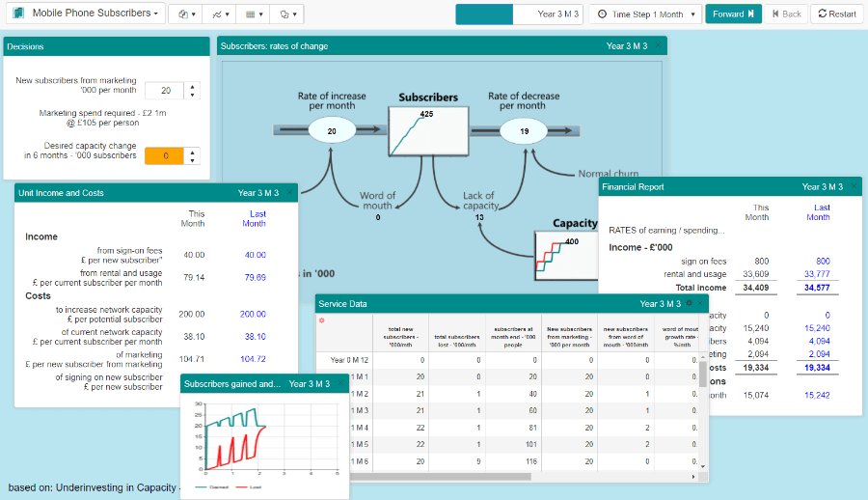The image size is (868, 500).
Task: Decrease desired capacity change value
Action: pyautogui.click(x=192, y=160)
